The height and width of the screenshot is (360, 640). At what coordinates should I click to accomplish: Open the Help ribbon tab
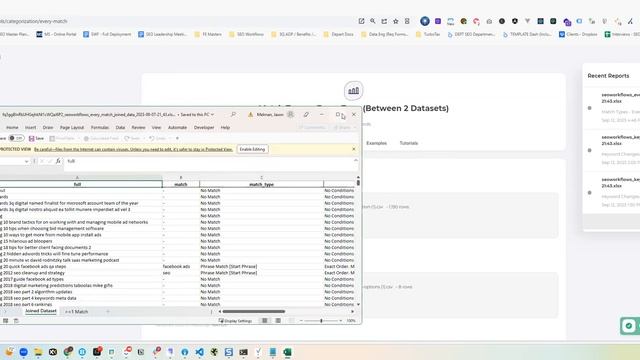point(225,127)
